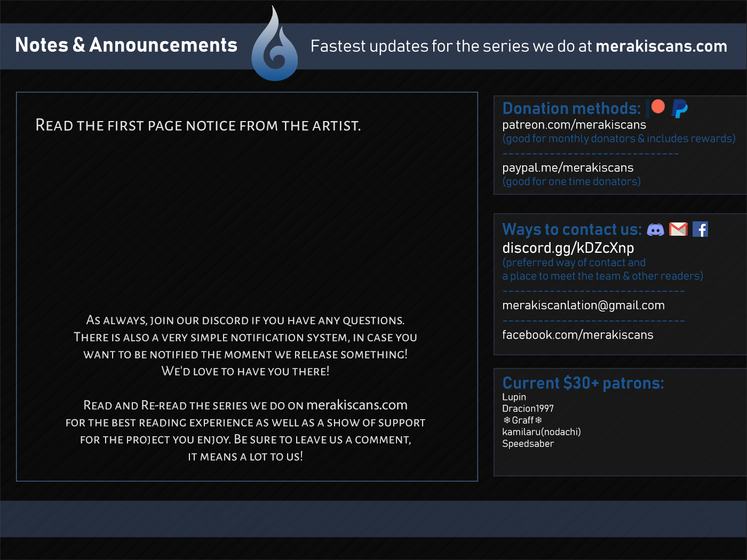The image size is (747, 560).
Task: Click the PayPal logo icon
Action: point(679,108)
